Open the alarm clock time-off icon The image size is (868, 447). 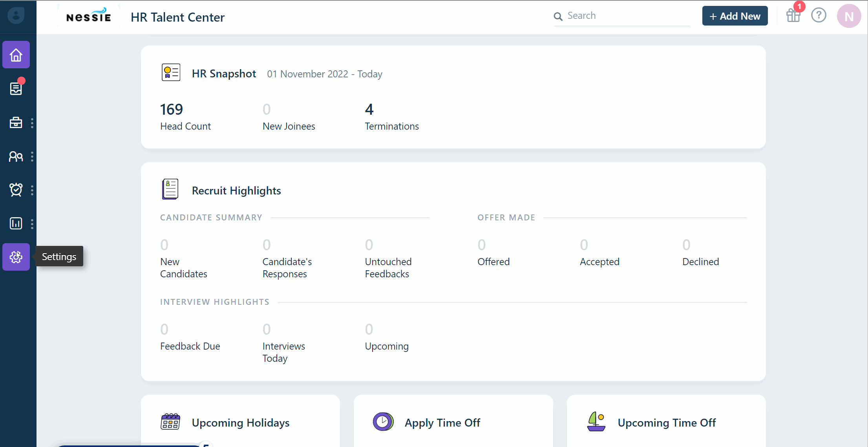tap(16, 190)
